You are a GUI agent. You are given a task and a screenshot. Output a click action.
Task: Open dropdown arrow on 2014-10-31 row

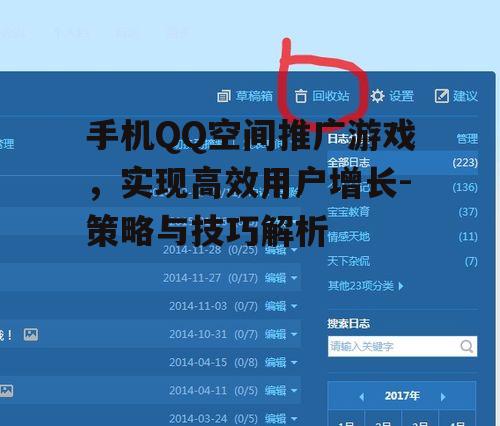click(x=294, y=334)
